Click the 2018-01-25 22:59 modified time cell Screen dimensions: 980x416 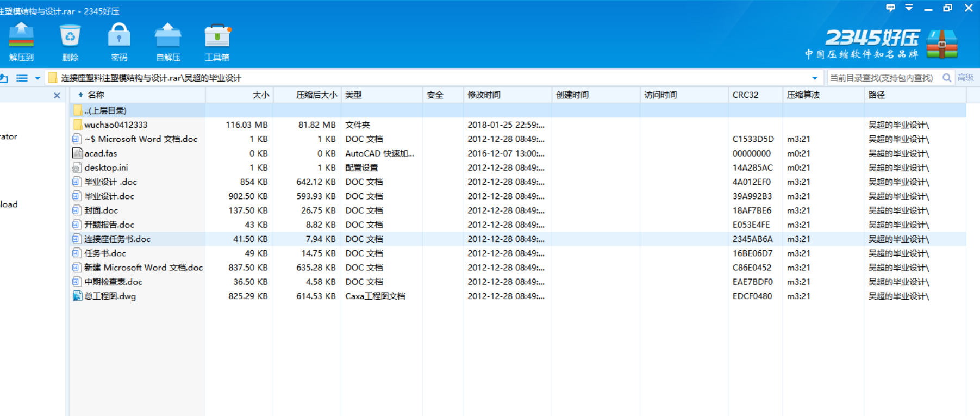pyautogui.click(x=505, y=125)
